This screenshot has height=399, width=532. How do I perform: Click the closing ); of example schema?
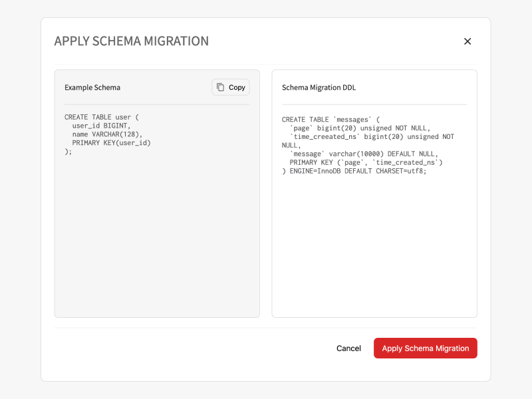[68, 152]
